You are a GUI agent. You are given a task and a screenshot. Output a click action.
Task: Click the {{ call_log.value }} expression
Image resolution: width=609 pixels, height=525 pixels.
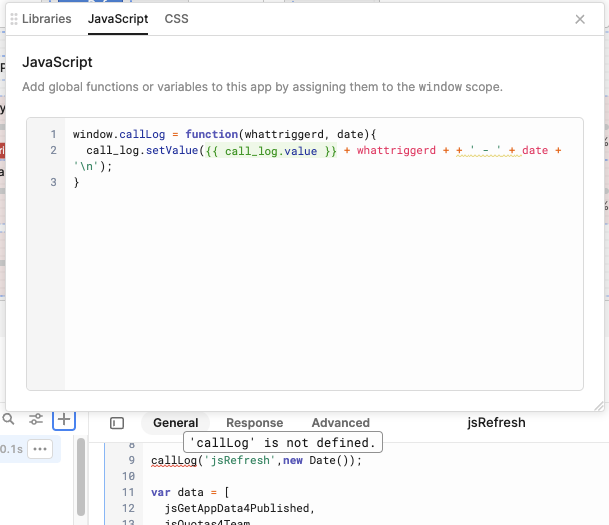click(271, 151)
